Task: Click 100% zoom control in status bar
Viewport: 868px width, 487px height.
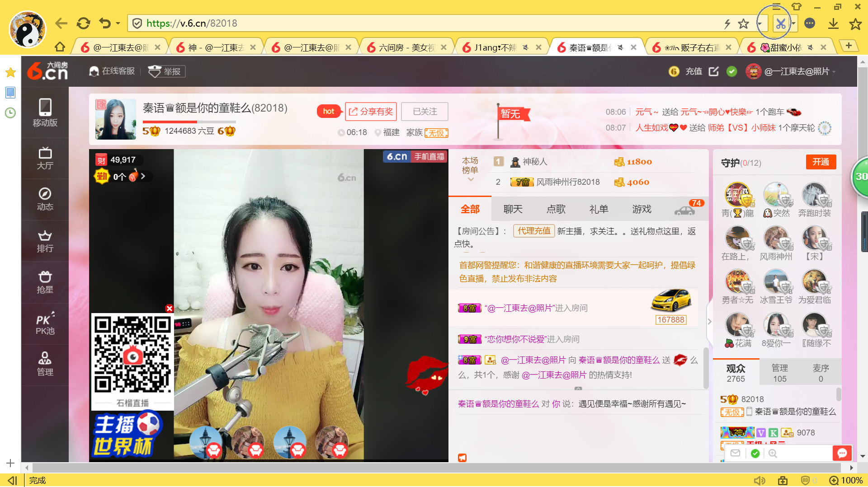Action: point(845,480)
